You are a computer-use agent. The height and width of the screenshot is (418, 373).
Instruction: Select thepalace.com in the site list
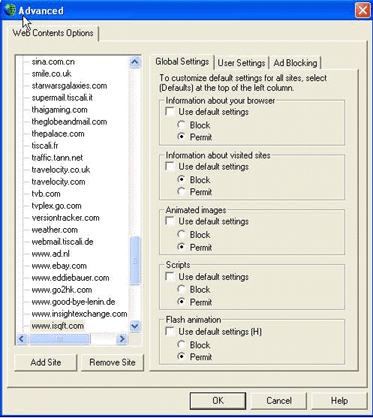point(58,134)
